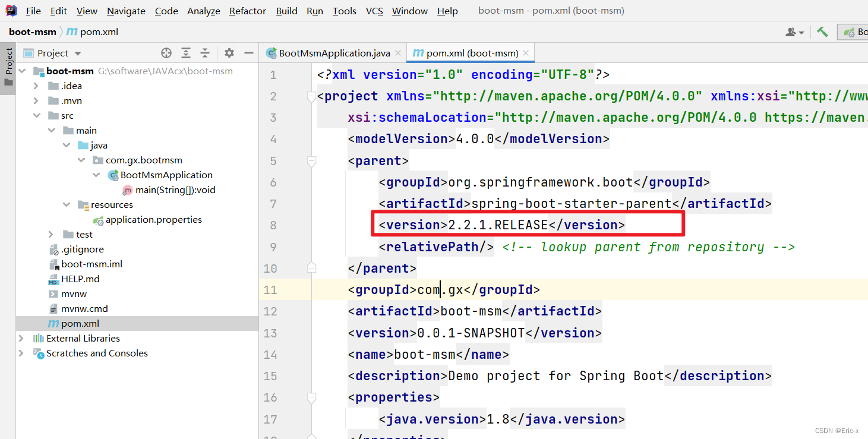Collapse the com.gx.bootmsm package
The width and height of the screenshot is (868, 439).
[81, 160]
